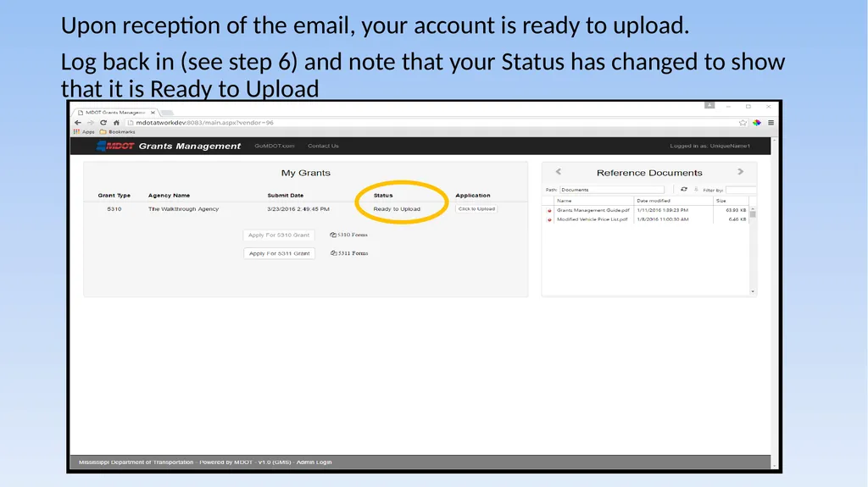The height and width of the screenshot is (487, 868).
Task: Sort documents by Date modified column
Action: (x=674, y=201)
